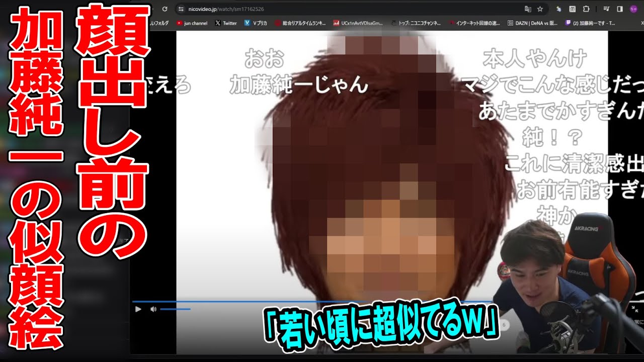Screen dimensions: 644x362
Task: Open the トップ: ニコニコチャンネ... bookmark
Action: (x=416, y=23)
